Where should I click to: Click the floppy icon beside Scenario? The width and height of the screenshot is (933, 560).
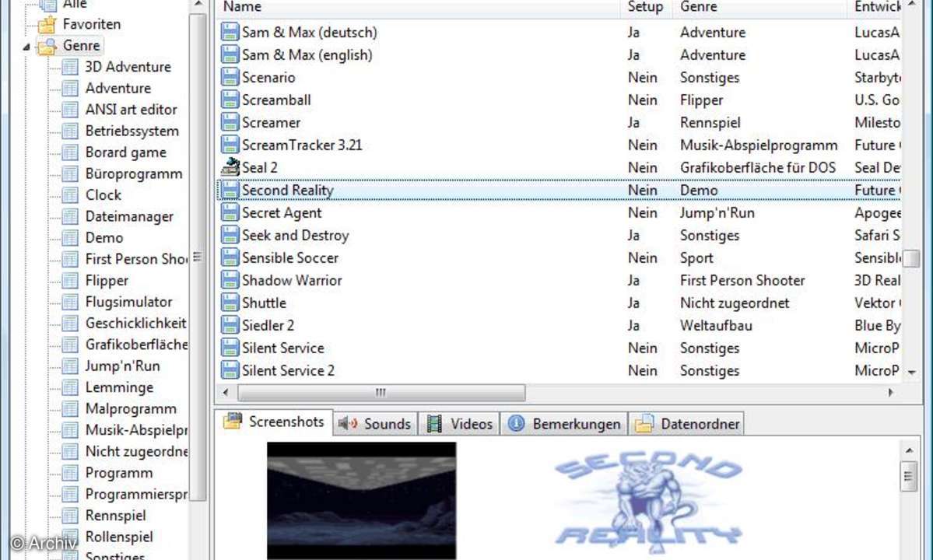tap(230, 77)
